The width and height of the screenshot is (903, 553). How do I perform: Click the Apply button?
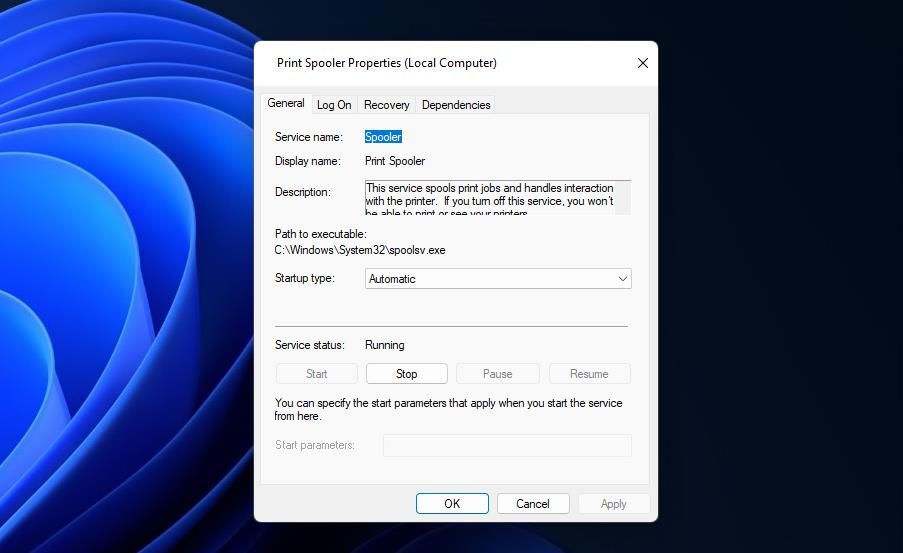tap(614, 503)
